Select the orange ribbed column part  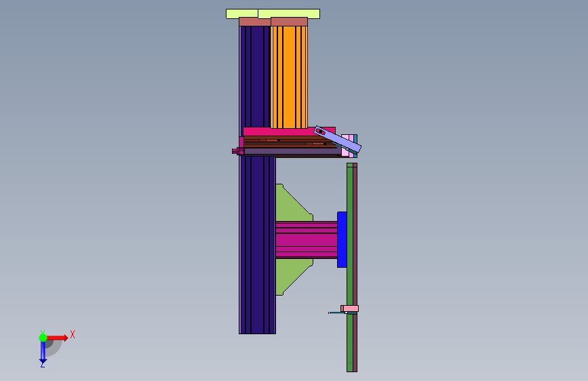click(x=289, y=77)
